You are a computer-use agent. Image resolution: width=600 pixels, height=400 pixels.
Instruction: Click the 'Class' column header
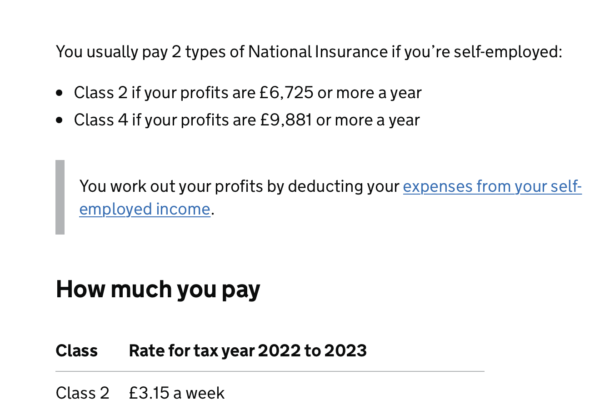(77, 351)
